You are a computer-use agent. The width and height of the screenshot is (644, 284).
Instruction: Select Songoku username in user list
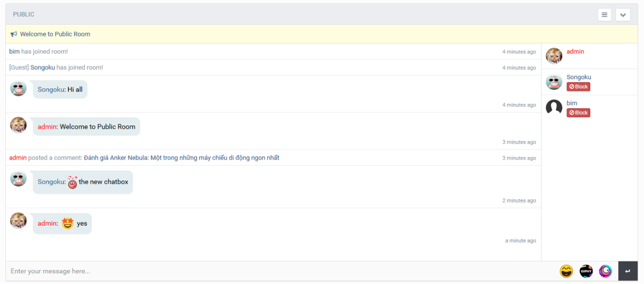click(x=579, y=77)
